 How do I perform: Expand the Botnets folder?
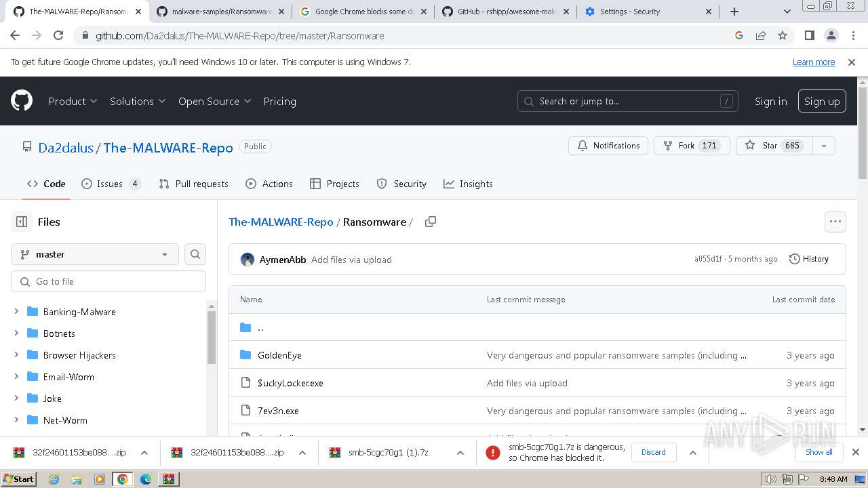click(16, 333)
